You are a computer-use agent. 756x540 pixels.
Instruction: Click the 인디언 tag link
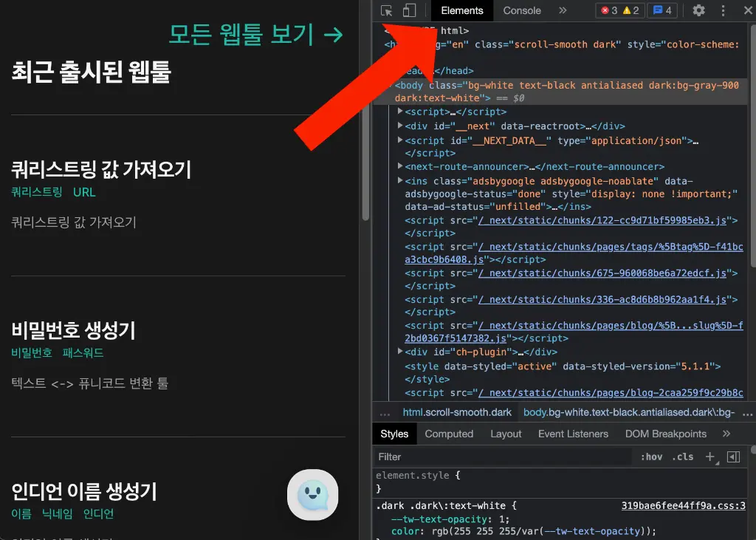click(98, 514)
